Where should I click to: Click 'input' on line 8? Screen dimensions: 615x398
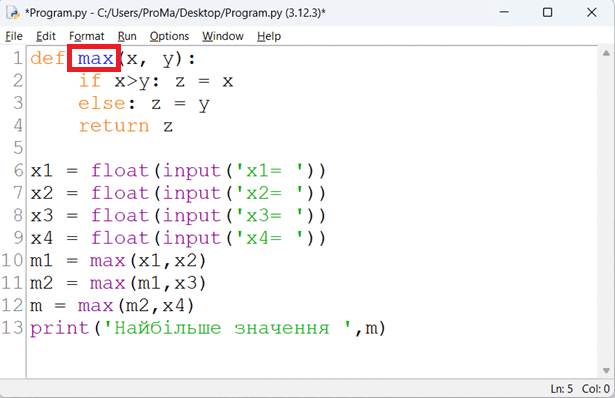192,216
